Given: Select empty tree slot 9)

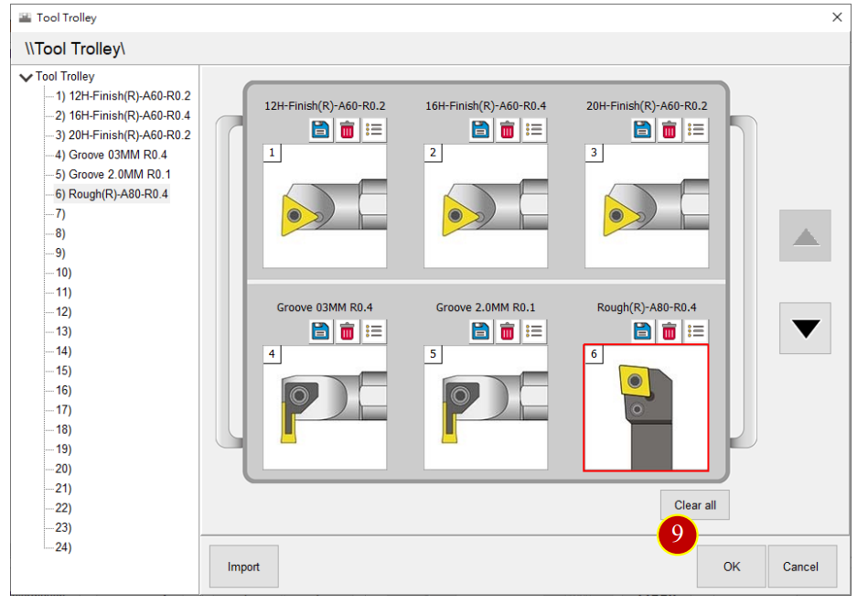Looking at the screenshot, I should 60,254.
